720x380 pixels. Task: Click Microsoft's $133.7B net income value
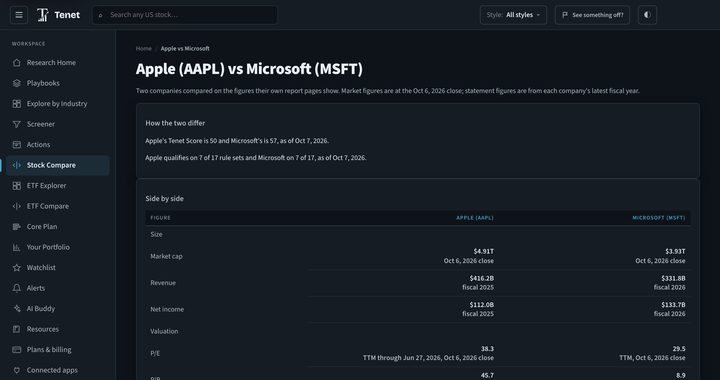(x=673, y=305)
